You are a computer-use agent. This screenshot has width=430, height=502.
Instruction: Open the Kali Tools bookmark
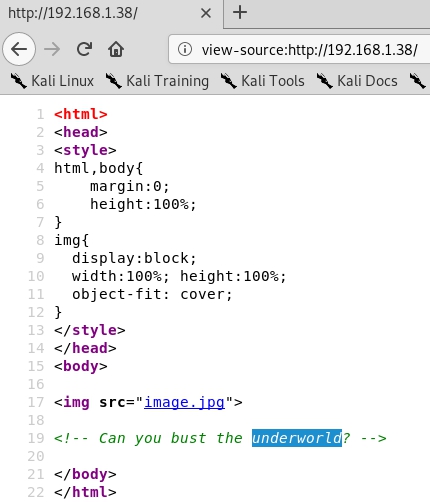point(263,81)
